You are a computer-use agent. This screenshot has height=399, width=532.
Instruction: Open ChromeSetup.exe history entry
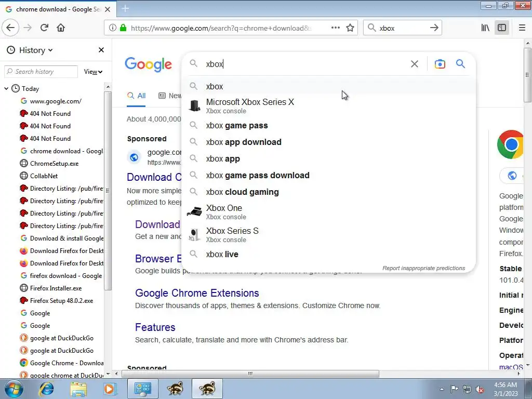(x=54, y=164)
